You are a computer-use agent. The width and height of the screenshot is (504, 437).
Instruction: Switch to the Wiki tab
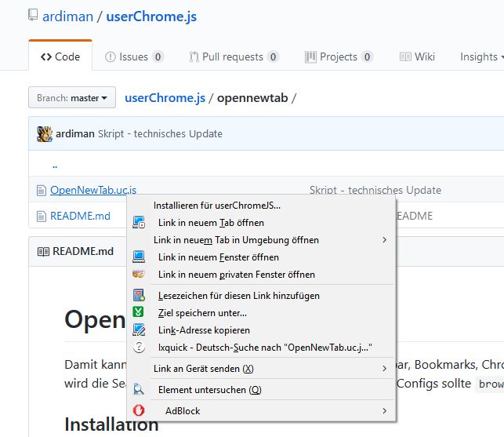coord(417,57)
